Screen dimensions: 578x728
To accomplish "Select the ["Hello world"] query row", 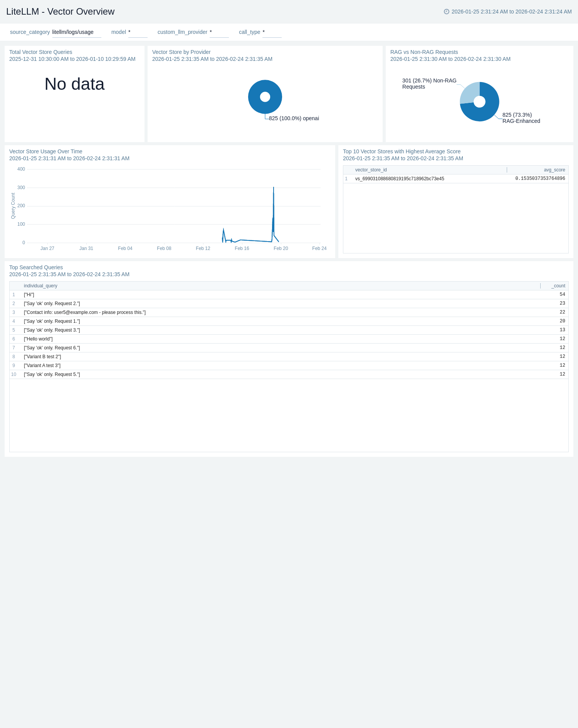I will pyautogui.click(x=38, y=339).
